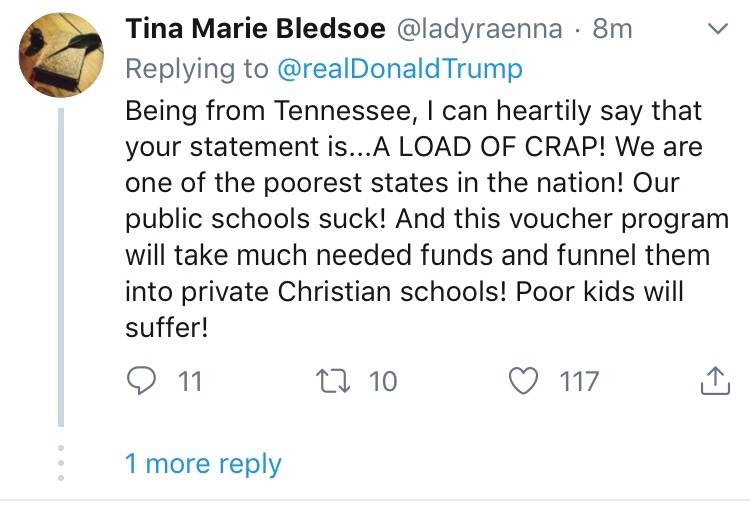Click the name Tina Marie Bledsoe
Image resolution: width=750 pixels, height=517 pixels.
click(255, 30)
